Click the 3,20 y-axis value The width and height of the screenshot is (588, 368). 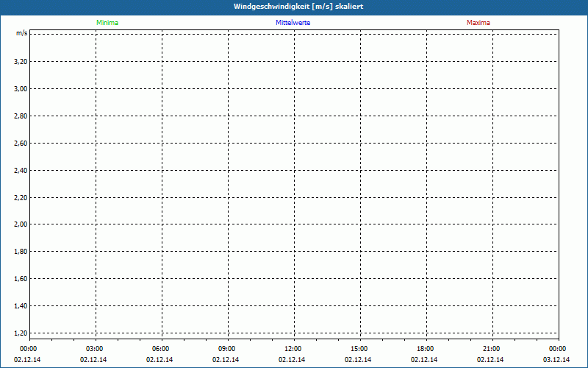pos(21,62)
